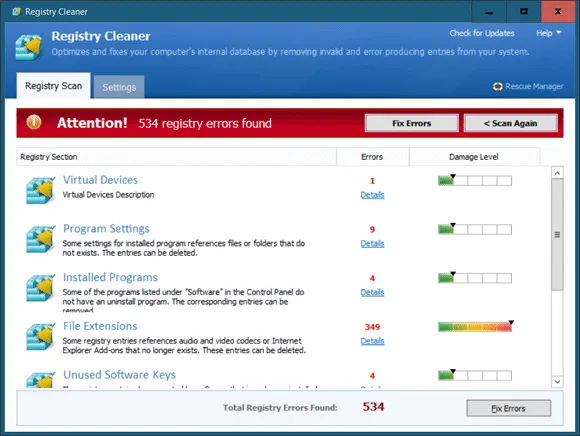Screen dimensions: 580x436
Task: Click the error count 9 for Program Settings
Action: pyautogui.click(x=372, y=230)
